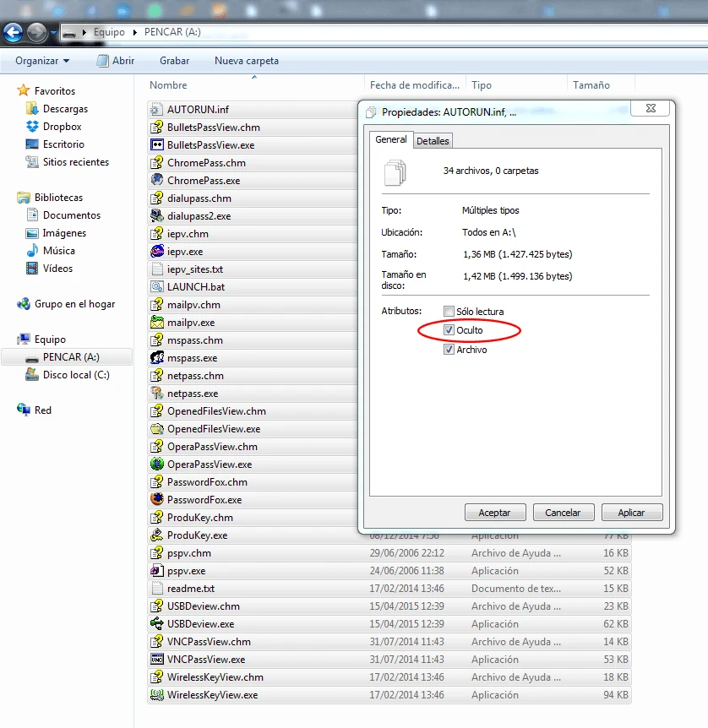The image size is (708, 728).
Task: Toggle the Oculto checkbox
Action: click(449, 330)
